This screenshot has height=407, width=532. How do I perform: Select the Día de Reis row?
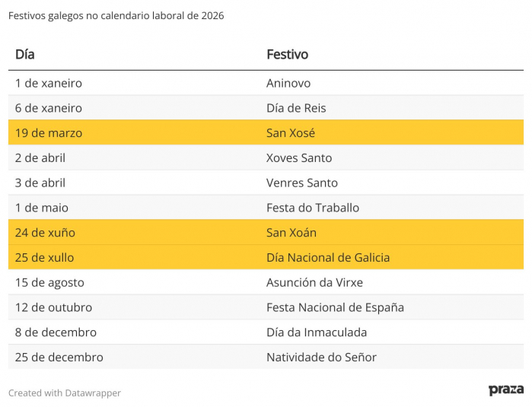click(x=266, y=108)
